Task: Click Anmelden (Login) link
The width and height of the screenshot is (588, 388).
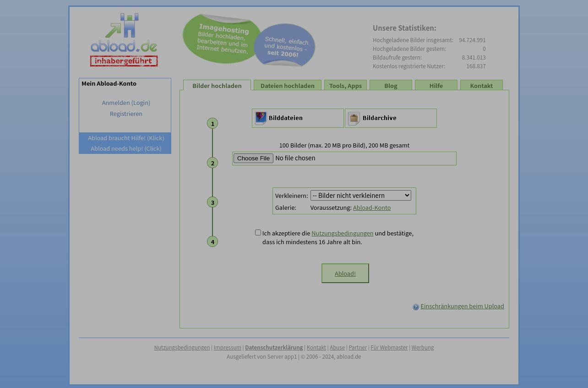Action: (126, 103)
